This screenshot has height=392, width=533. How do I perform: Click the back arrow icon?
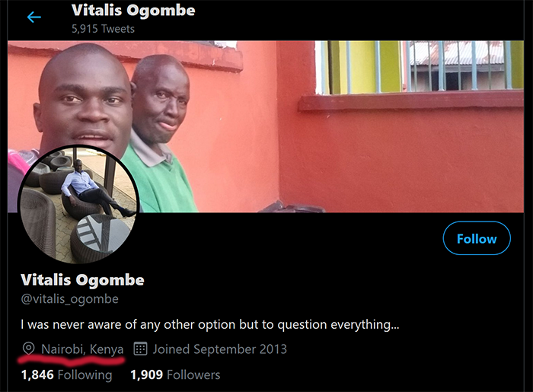coord(34,17)
